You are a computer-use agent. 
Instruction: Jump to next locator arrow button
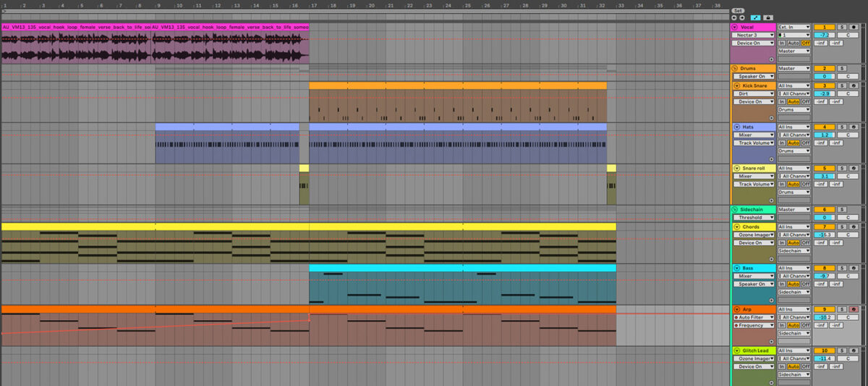tap(741, 17)
